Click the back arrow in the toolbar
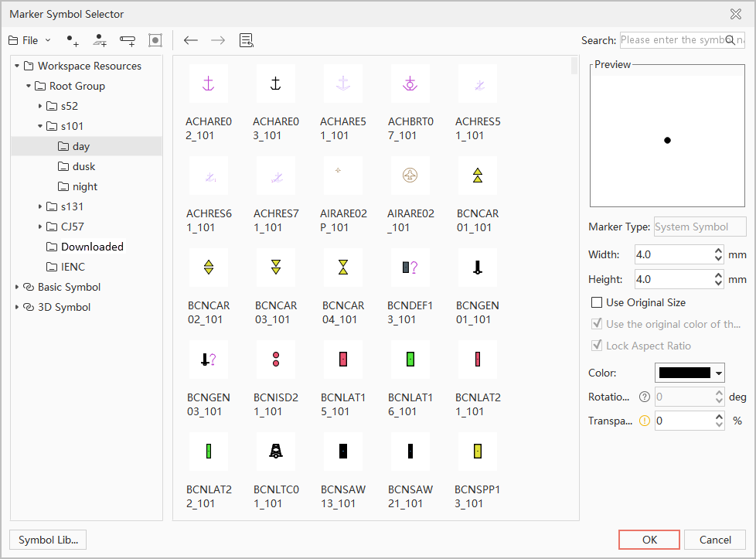 (191, 40)
